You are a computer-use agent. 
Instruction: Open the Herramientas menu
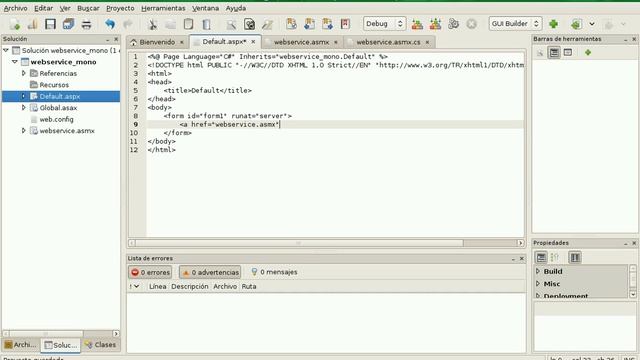click(163, 8)
